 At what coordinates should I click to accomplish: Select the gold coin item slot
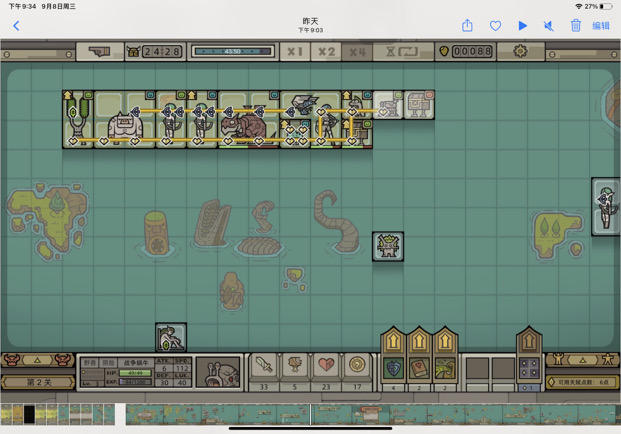pos(357,365)
